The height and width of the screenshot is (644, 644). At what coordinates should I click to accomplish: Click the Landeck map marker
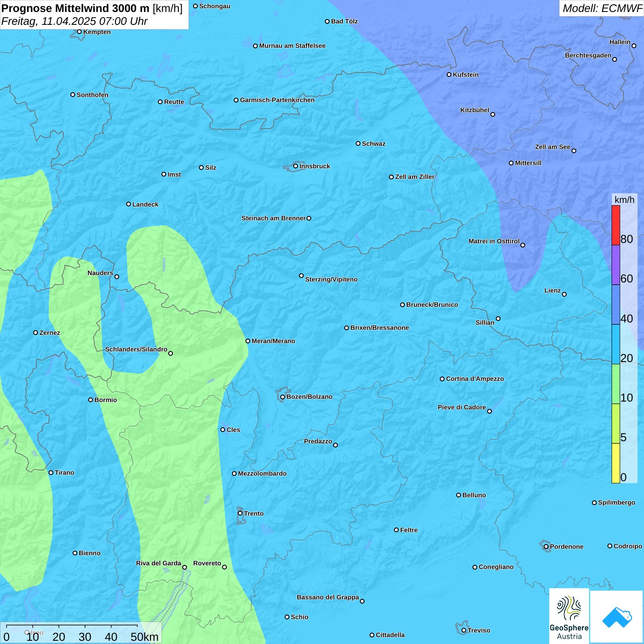[128, 204]
